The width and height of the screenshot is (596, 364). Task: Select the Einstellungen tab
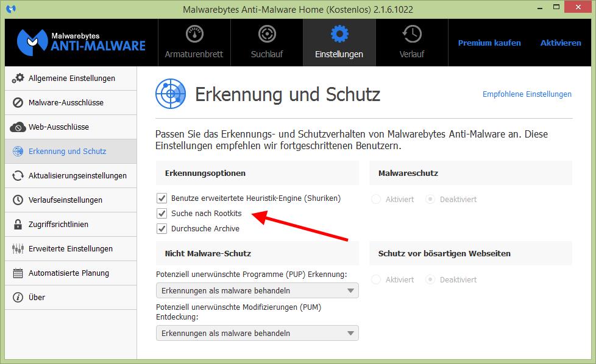pyautogui.click(x=339, y=43)
